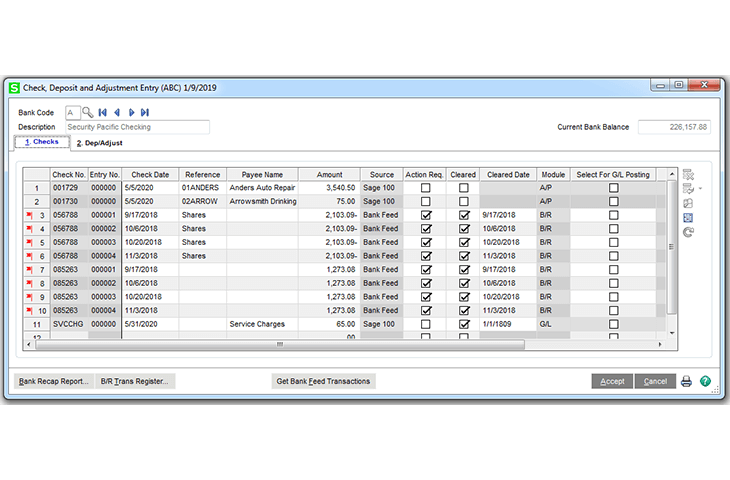Switch to the 2. Dep/Adjust tab
This screenshot has height=480, width=730.
coord(100,143)
